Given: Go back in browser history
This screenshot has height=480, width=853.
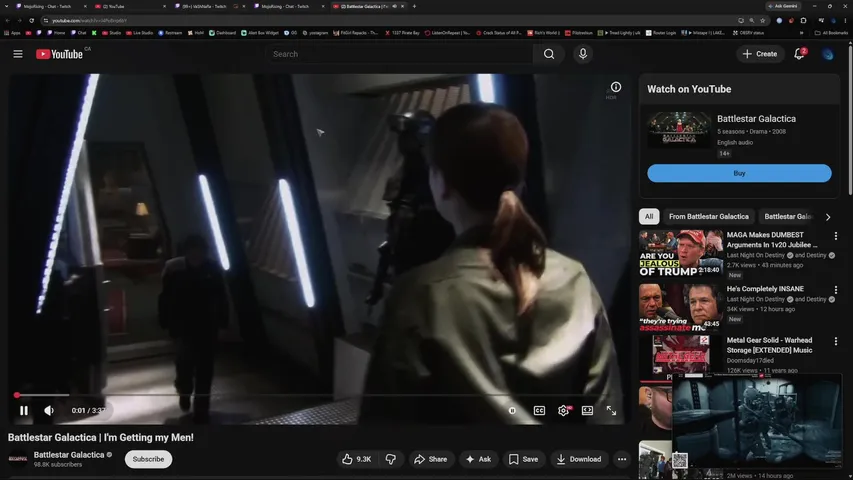Looking at the screenshot, I should (x=8, y=21).
